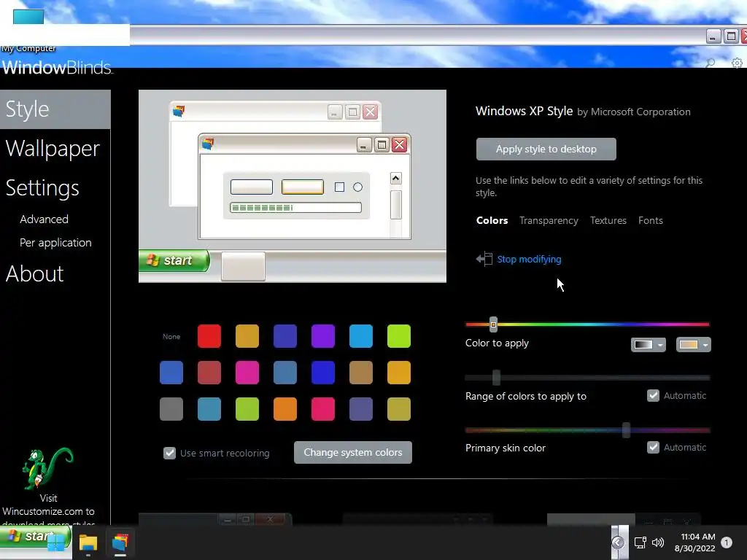Pick the slate purple swatch in third row

[x=360, y=409]
